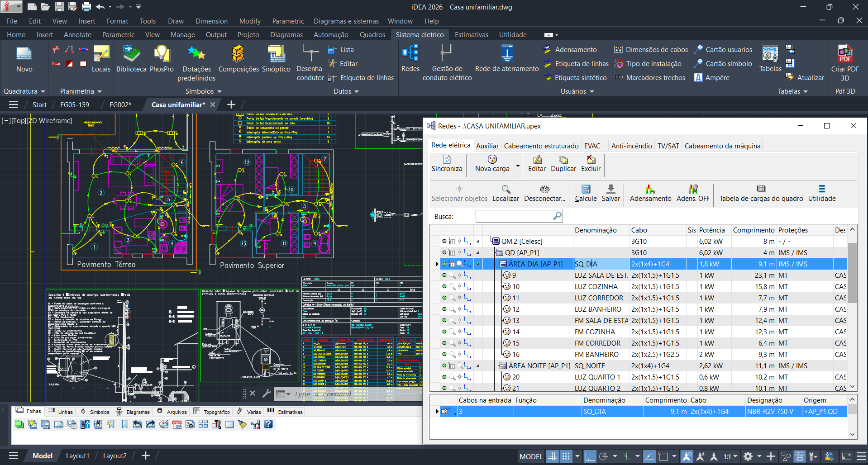
Task: Open the Estimativas ribbon tab
Action: (471, 35)
